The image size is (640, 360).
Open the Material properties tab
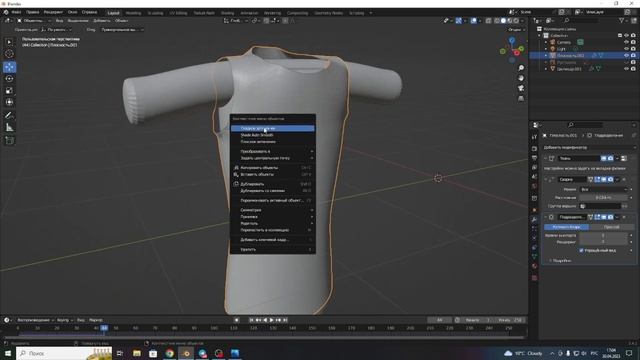click(x=534, y=266)
